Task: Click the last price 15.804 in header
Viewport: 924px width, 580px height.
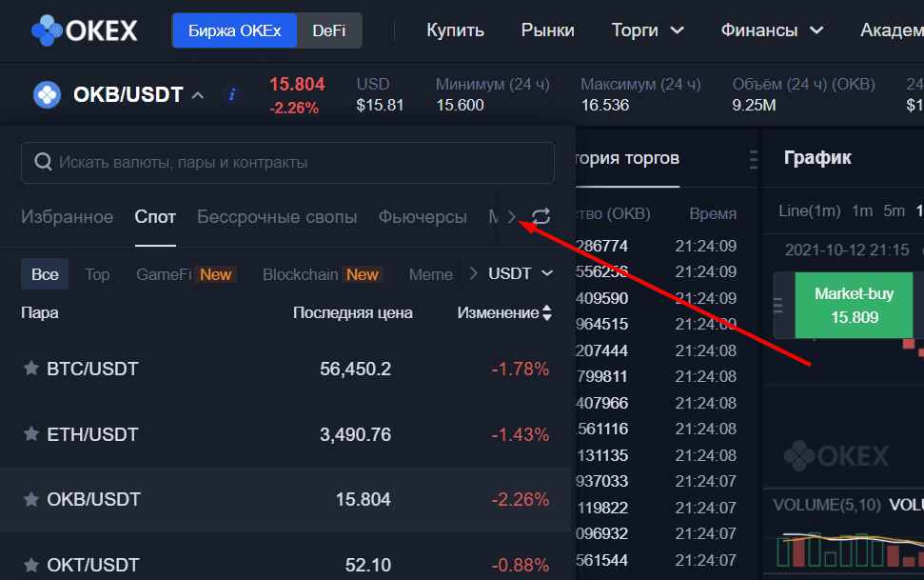Action: tap(297, 85)
